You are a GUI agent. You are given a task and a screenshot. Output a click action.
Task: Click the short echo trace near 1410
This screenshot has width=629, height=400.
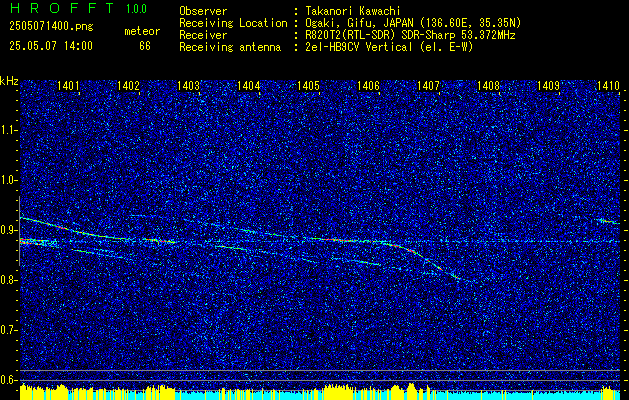(609, 221)
